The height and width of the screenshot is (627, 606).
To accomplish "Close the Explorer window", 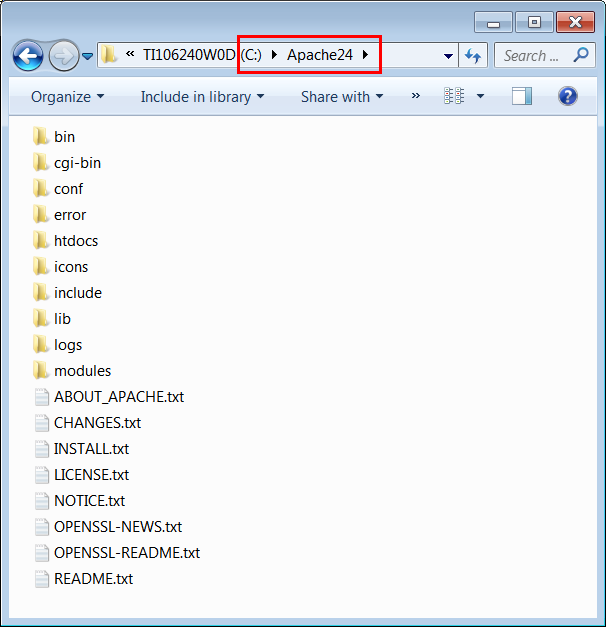I will [x=575, y=22].
